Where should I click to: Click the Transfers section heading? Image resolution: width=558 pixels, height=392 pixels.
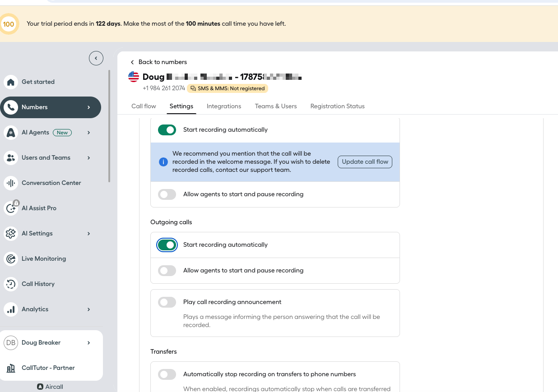tap(163, 352)
